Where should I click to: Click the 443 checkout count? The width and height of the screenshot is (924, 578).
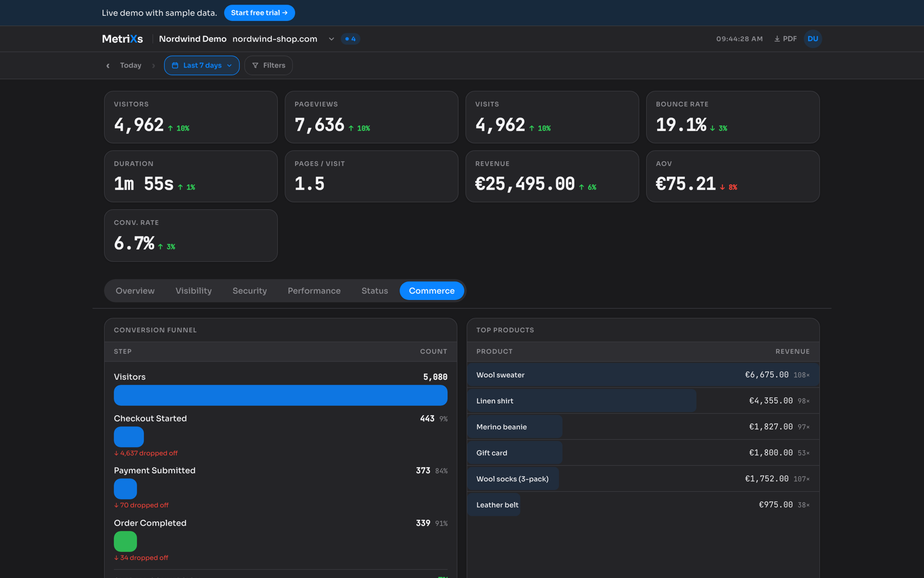click(x=427, y=418)
